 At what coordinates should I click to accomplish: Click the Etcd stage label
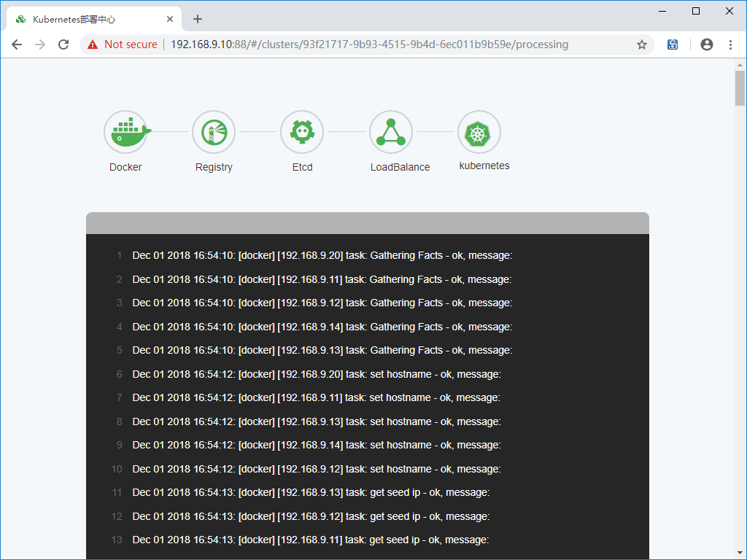[x=302, y=167]
